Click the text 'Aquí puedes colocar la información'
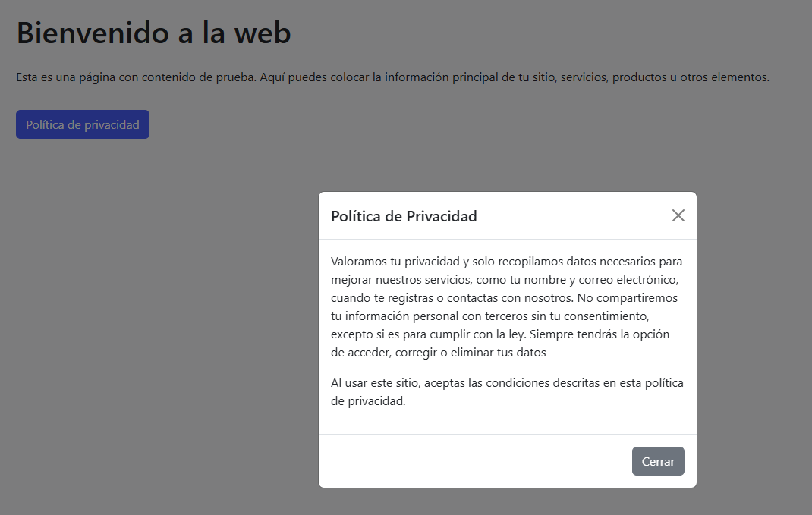The image size is (812, 515). point(354,77)
